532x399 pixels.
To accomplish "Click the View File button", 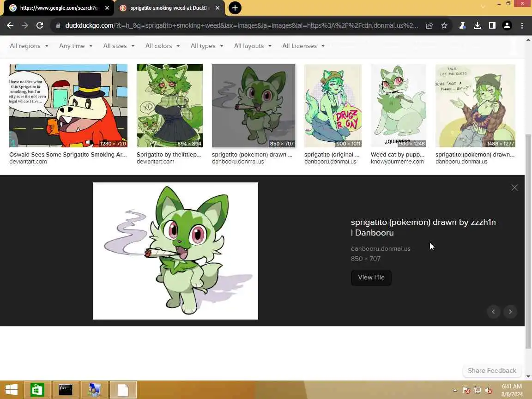I will [x=371, y=278].
